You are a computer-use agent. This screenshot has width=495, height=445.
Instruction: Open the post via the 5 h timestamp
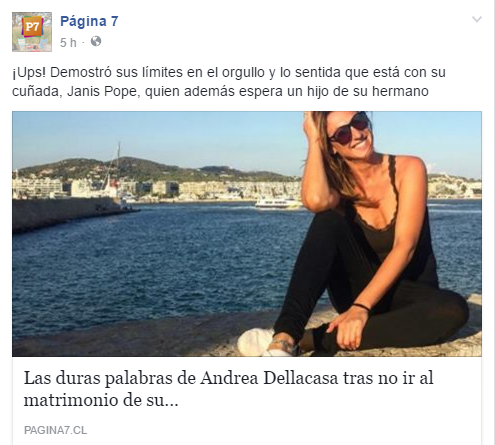click(68, 43)
